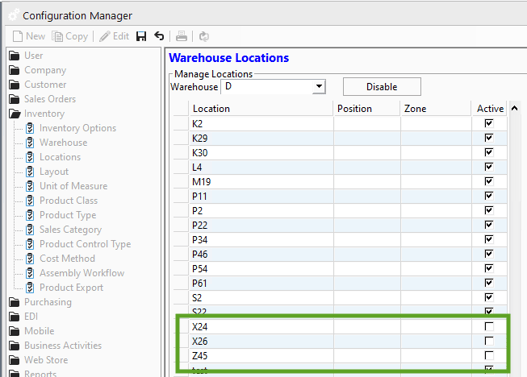Click the scrollbar up arrow

pyautogui.click(x=514, y=108)
